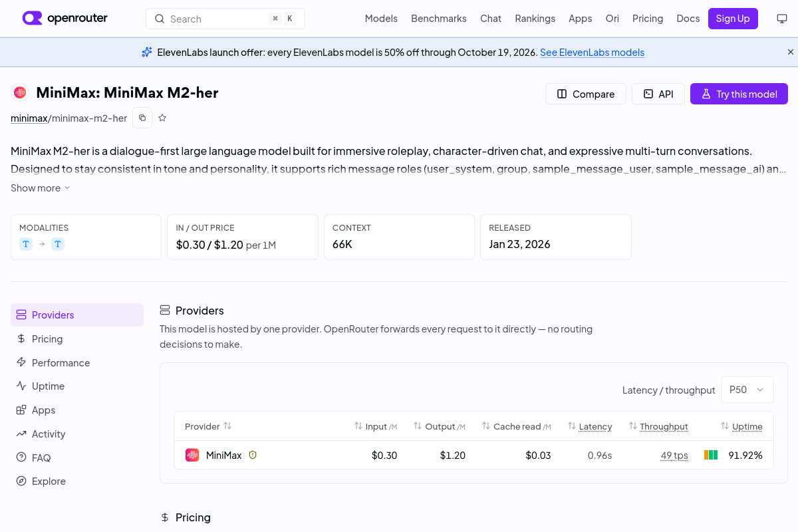Screen dimensions: 798x532
Task: Go to Providers section in sidebar
Action: click(77, 315)
